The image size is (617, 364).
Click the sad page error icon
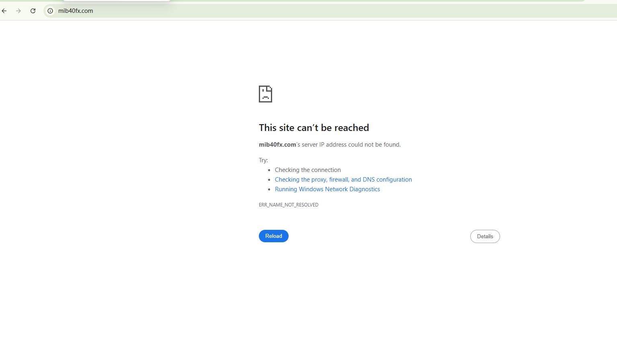click(x=265, y=94)
